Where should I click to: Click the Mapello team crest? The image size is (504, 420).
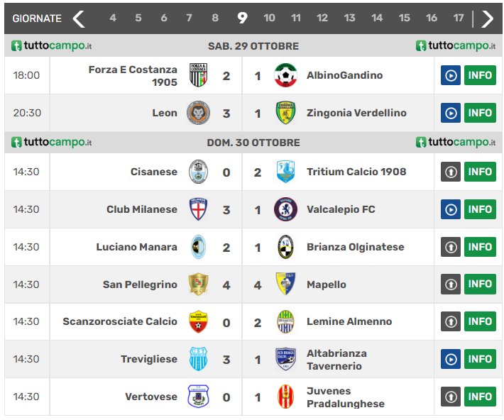click(x=285, y=284)
